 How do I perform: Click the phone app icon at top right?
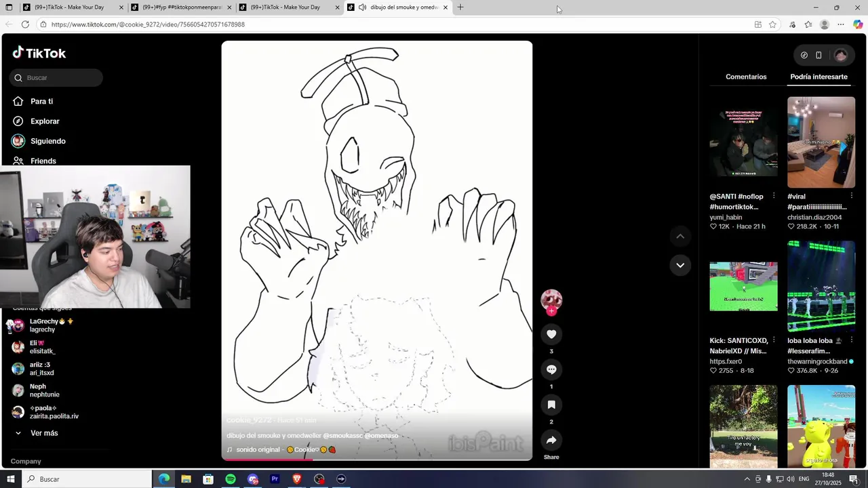coord(818,55)
